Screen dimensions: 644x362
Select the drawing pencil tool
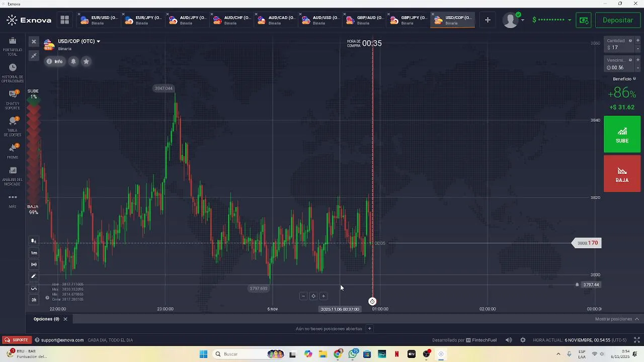coord(34,276)
